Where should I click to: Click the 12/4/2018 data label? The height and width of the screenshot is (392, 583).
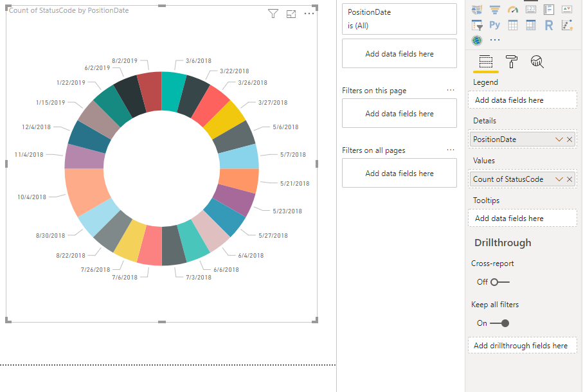36,127
